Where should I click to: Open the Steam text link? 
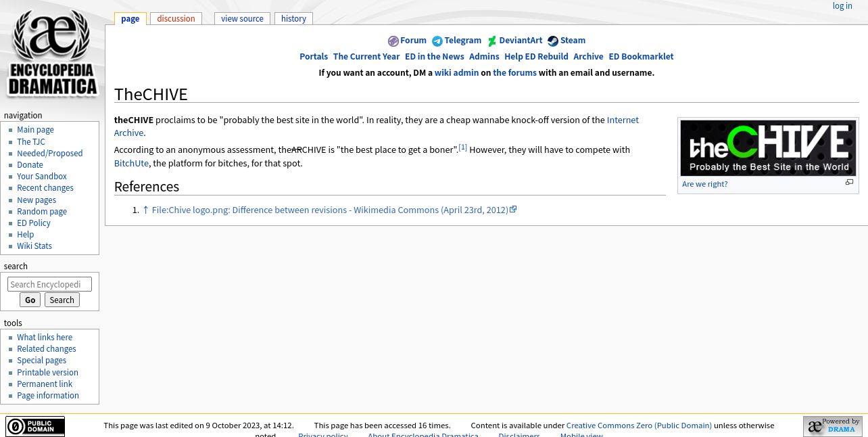573,41
